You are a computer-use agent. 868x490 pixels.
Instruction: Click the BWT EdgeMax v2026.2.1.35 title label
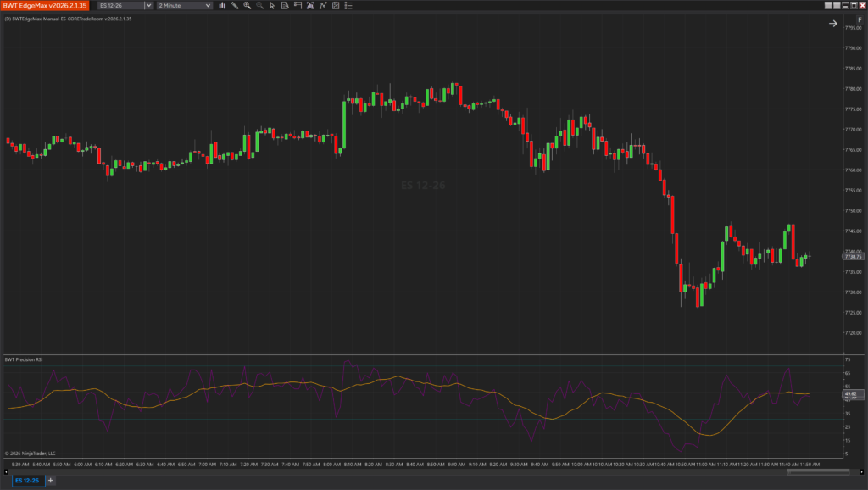[x=45, y=6]
